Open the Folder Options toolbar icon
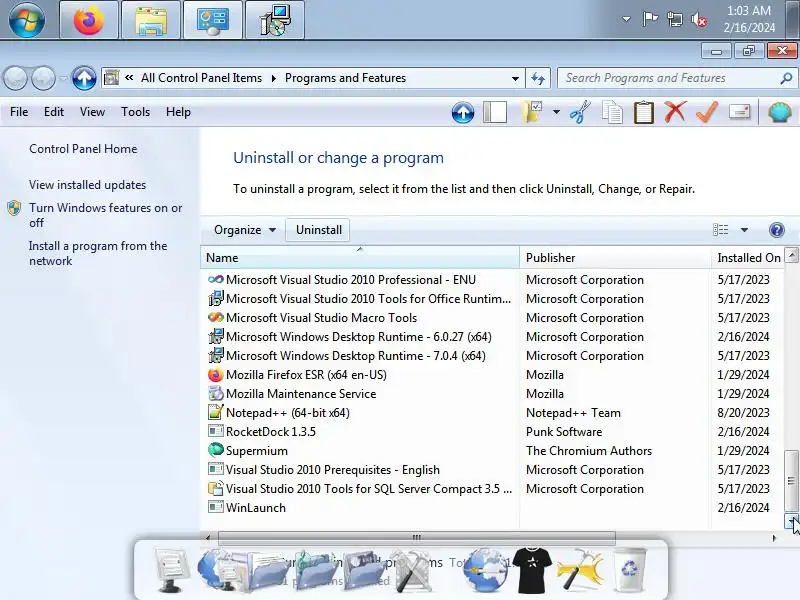Image resolution: width=800 pixels, height=600 pixels. [532, 112]
